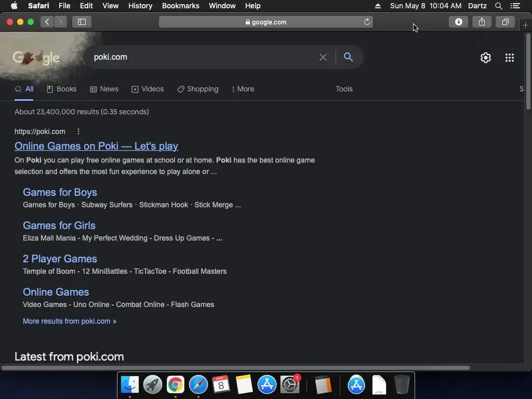Open the Window menu

pos(222,6)
